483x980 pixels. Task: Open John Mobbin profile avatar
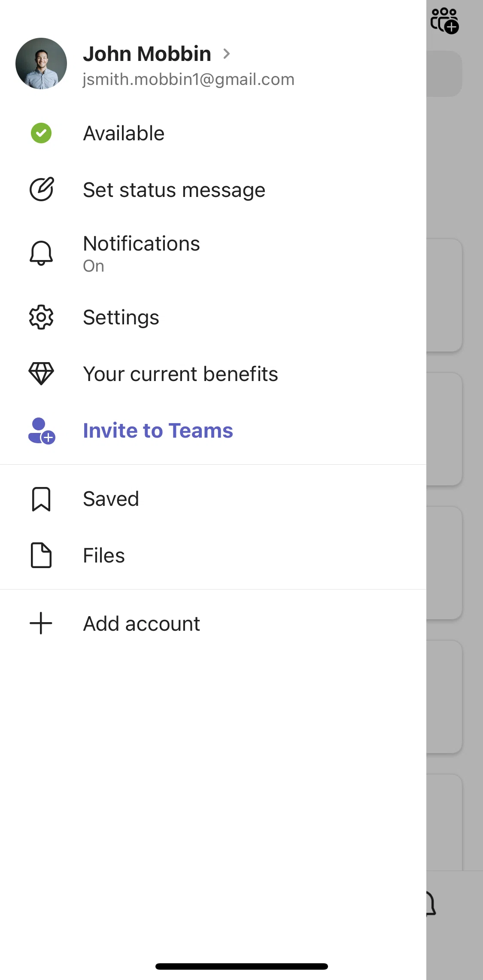point(41,64)
